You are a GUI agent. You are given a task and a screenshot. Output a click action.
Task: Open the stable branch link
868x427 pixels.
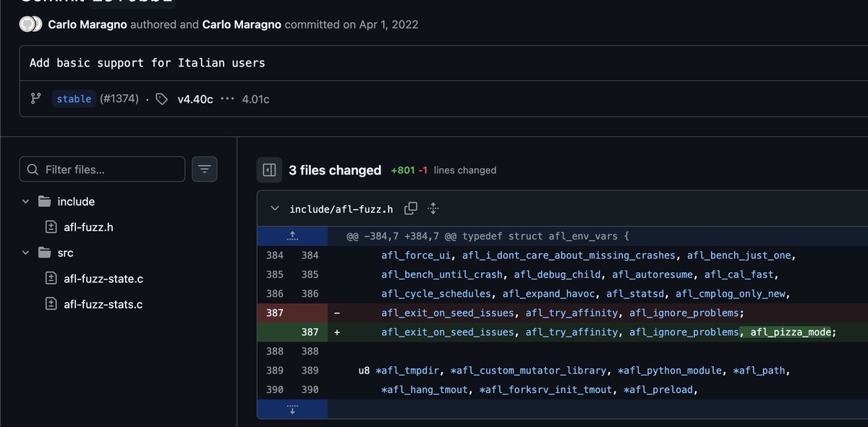pos(74,99)
